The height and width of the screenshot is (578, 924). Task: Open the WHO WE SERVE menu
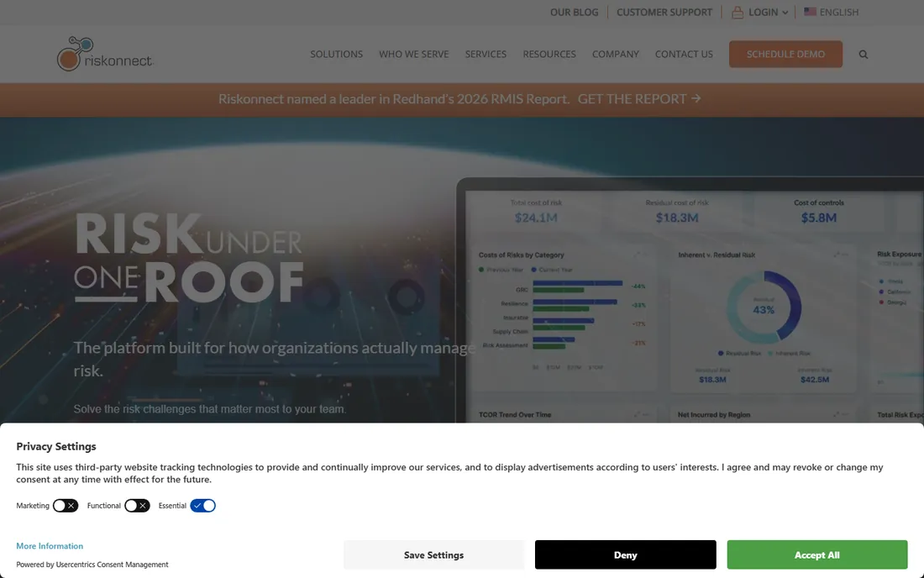click(x=413, y=55)
